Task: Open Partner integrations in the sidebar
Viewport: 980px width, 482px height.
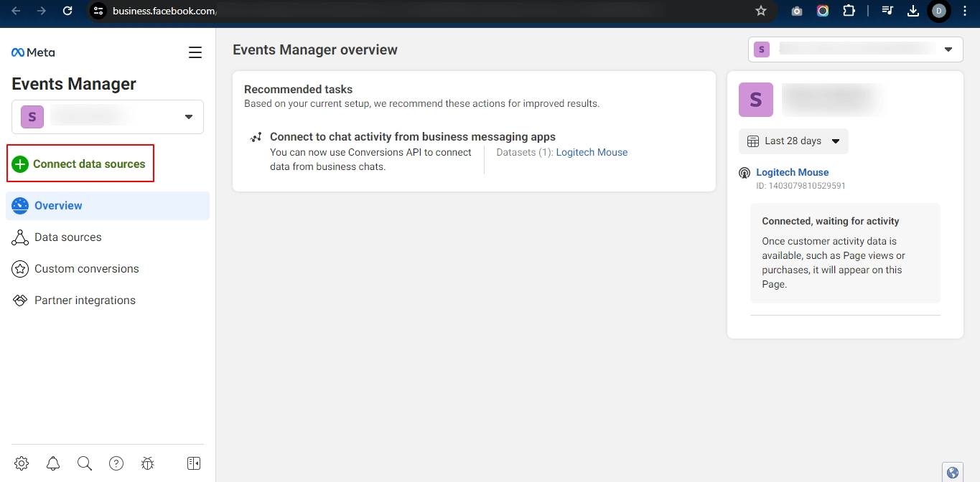Action: (108, 301)
